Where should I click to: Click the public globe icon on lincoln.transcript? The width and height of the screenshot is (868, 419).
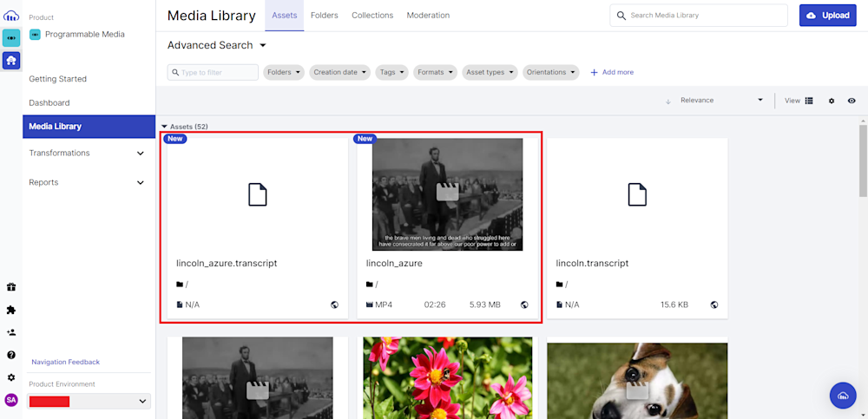click(714, 304)
